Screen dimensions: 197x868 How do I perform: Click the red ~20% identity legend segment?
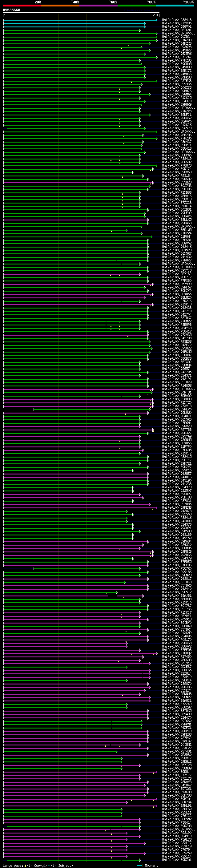pyautogui.click(x=22, y=6)
